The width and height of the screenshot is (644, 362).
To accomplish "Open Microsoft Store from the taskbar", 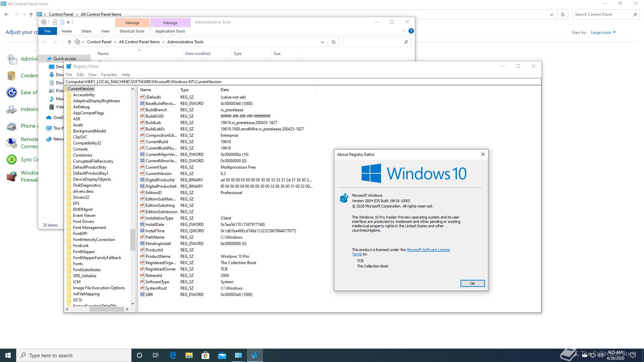I will click(205, 355).
